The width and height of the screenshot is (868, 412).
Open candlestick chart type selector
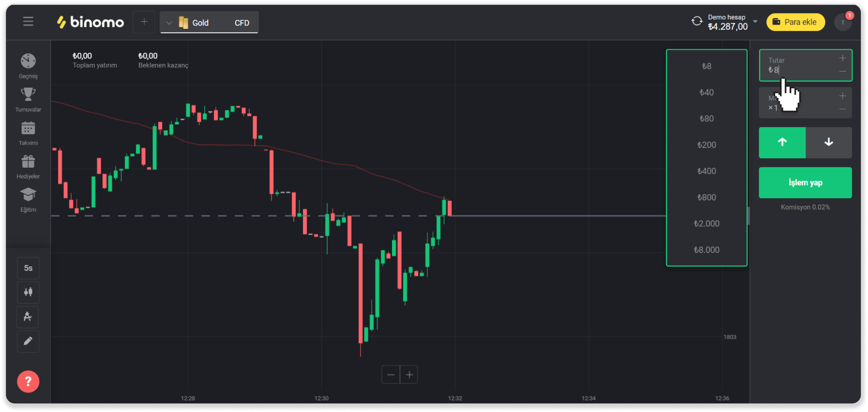[x=28, y=292]
